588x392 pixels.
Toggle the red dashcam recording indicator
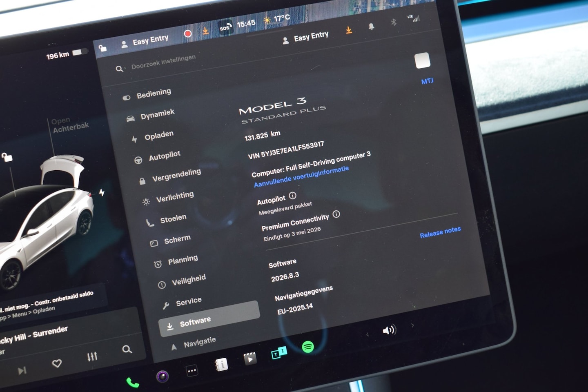click(188, 34)
